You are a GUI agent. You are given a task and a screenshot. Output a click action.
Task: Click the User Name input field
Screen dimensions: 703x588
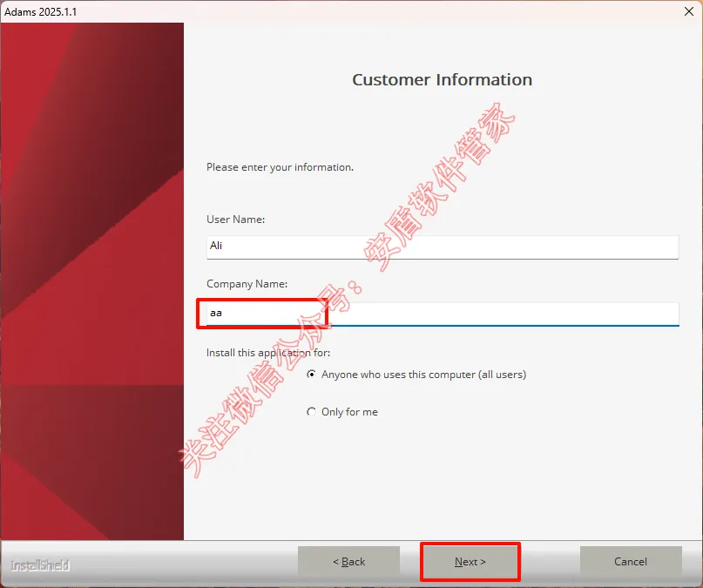443,247
